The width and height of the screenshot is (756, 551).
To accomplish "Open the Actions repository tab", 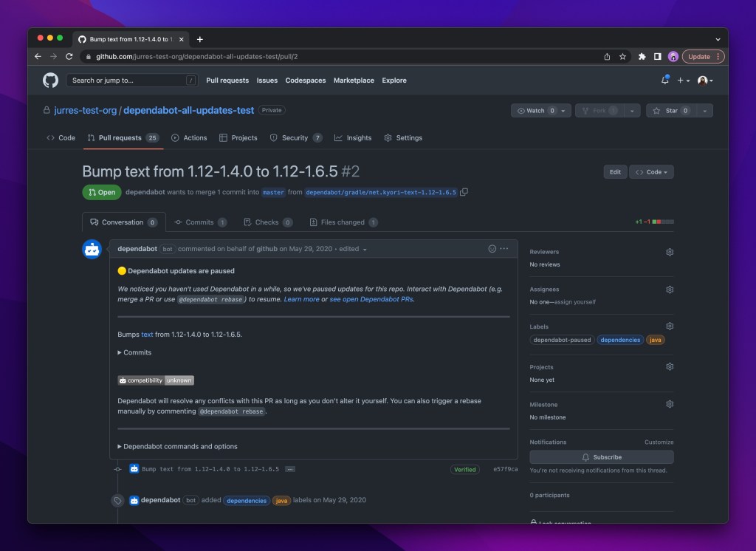I will (x=189, y=138).
